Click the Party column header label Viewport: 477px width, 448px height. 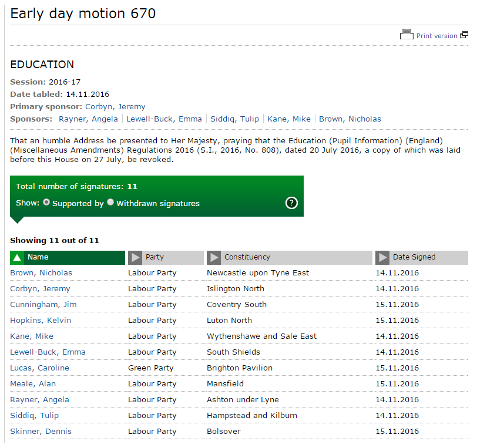coord(154,257)
